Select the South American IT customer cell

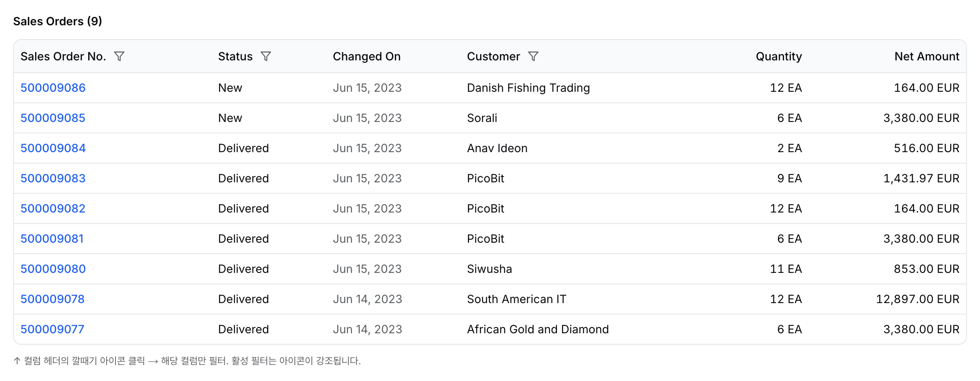pos(517,299)
